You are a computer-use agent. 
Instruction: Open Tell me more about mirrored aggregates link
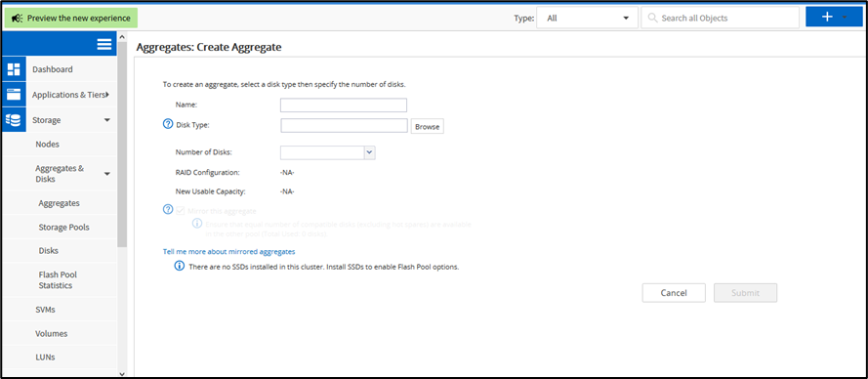(x=228, y=252)
